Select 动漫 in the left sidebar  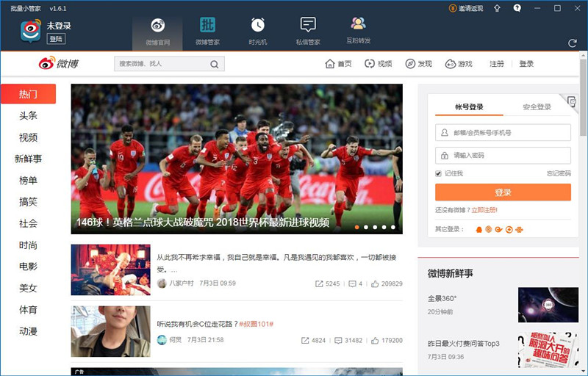[x=28, y=331]
